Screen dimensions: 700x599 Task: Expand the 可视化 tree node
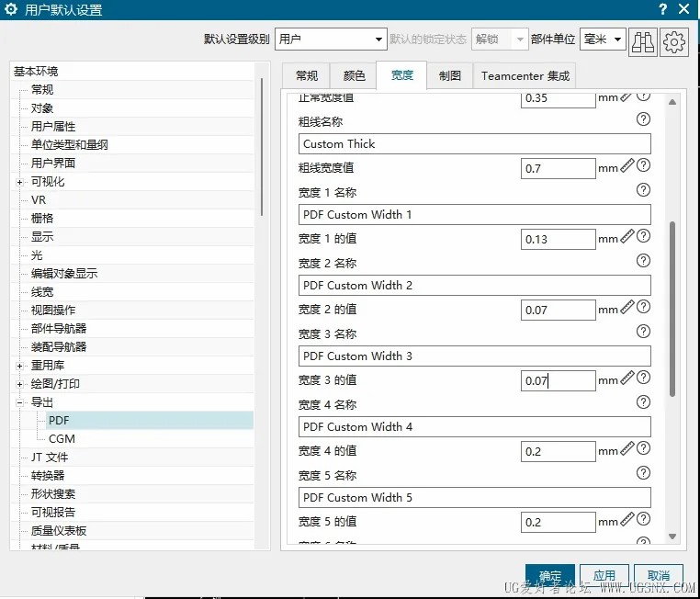point(19,182)
